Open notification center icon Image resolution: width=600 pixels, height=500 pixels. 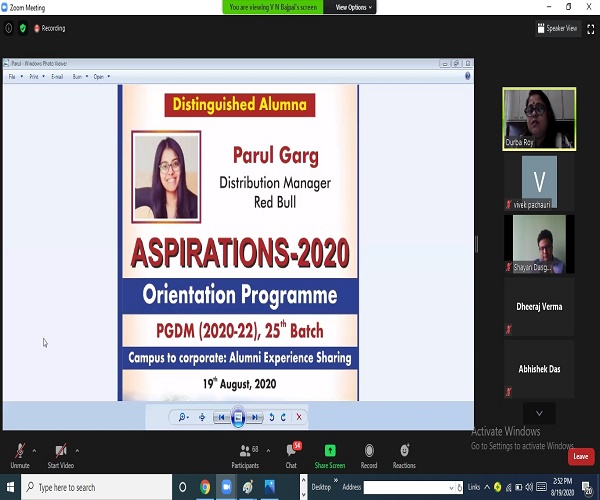pos(587,487)
